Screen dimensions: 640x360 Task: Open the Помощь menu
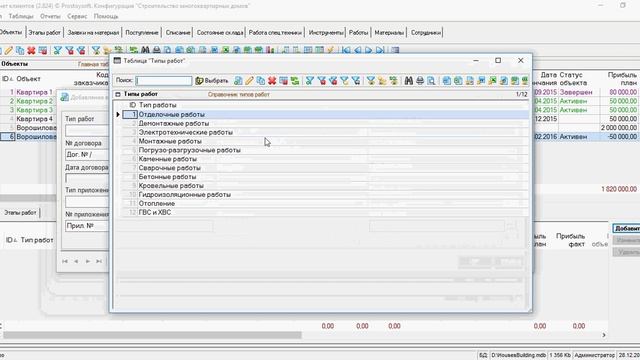106,16
